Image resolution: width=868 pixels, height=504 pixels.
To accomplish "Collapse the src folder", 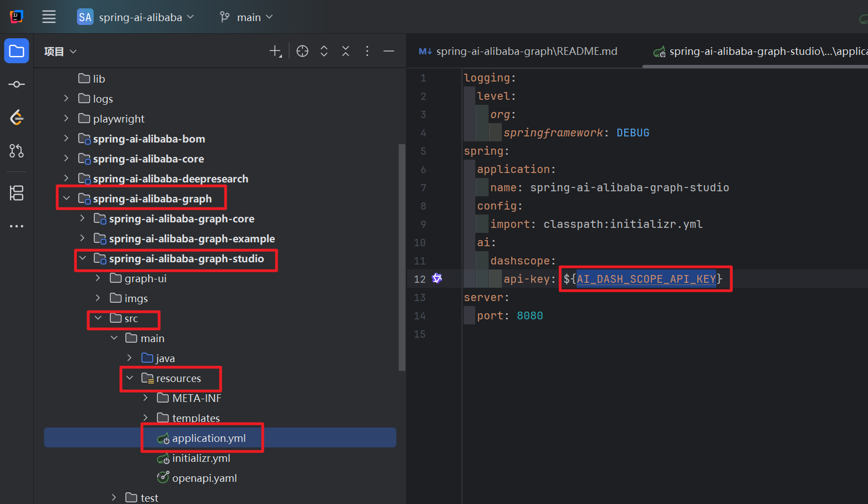I will [x=99, y=319].
